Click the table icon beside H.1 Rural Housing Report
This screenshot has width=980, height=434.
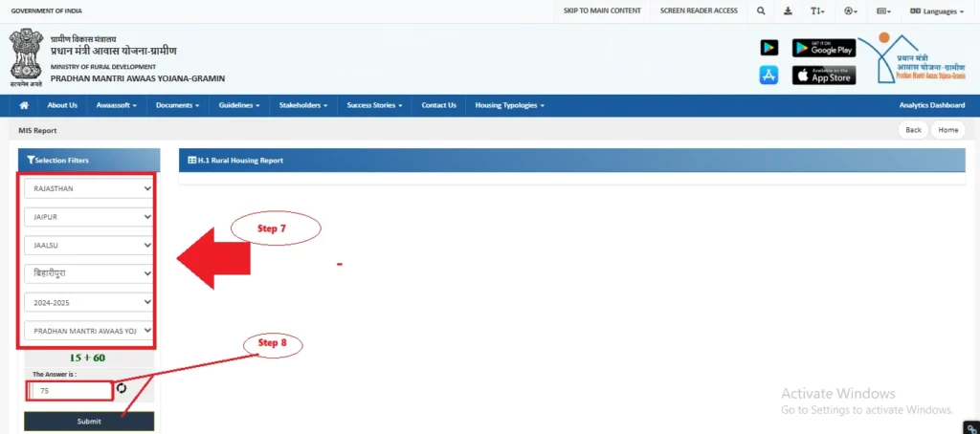point(192,161)
